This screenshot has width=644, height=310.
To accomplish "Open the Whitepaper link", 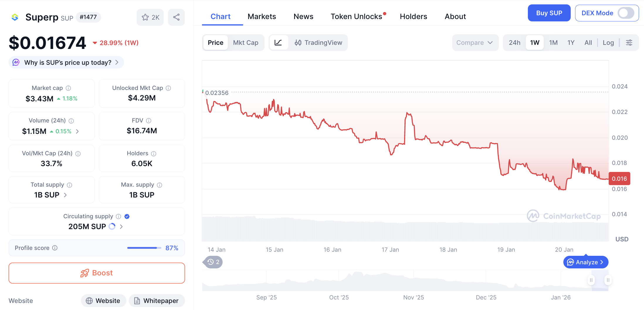I will coord(157,301).
